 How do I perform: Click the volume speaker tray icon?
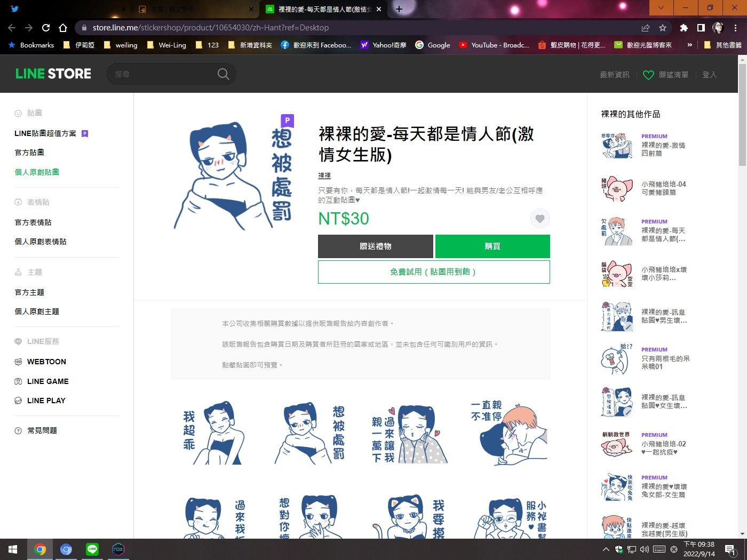645,549
